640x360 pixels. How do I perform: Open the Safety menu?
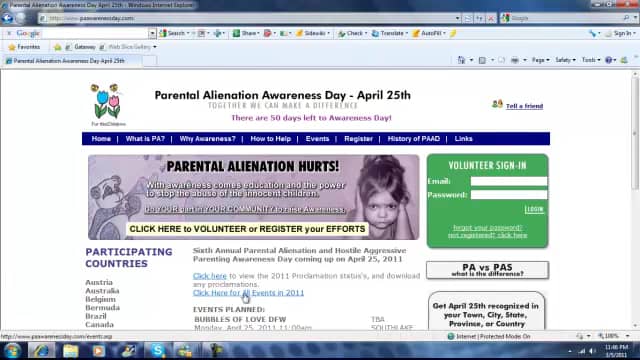click(565, 60)
